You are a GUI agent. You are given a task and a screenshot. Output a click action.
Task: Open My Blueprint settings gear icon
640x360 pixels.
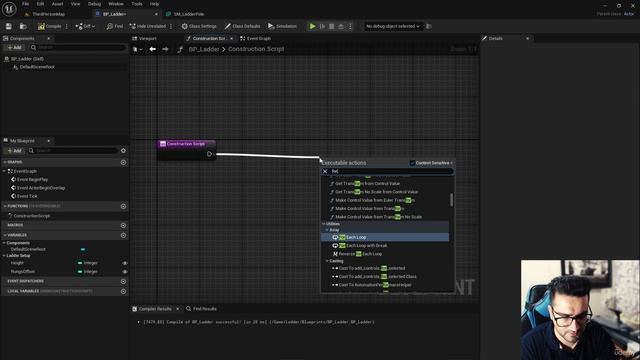click(x=123, y=151)
